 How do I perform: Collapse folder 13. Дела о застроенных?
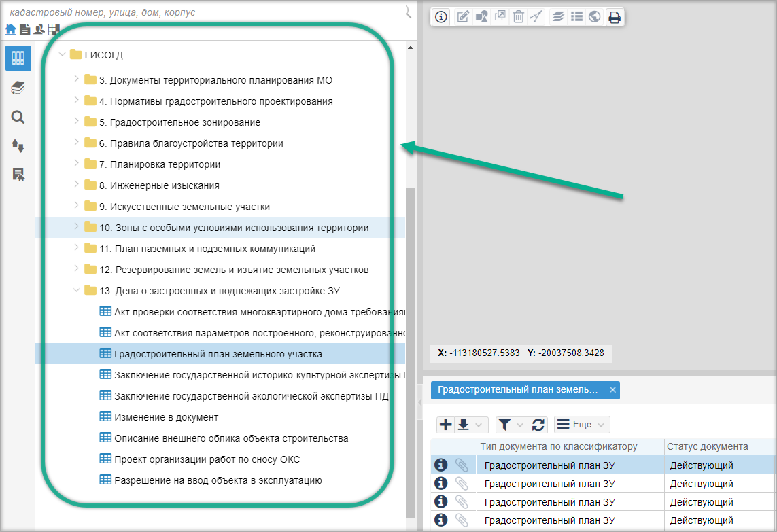click(76, 290)
